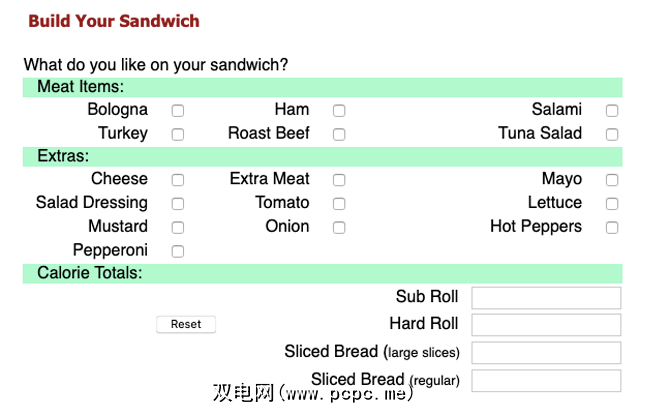The width and height of the screenshot is (670, 416).
Task: Check the Extra Meat checkbox
Action: [339, 181]
